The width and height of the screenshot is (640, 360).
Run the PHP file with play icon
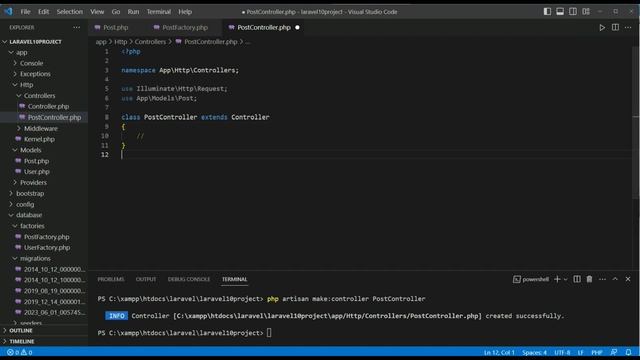602,27
